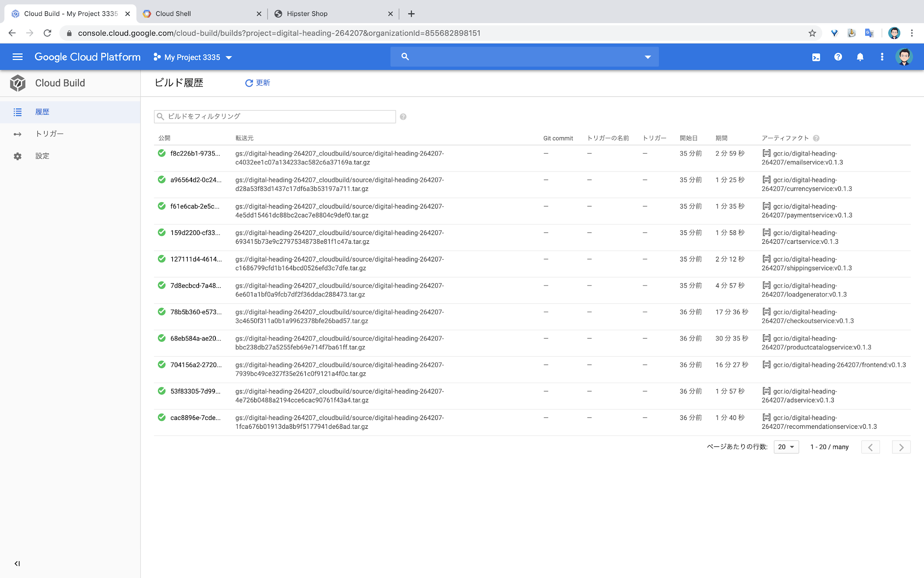
Task: Click the green success icon for f8c226b1 build
Action: [x=162, y=153]
